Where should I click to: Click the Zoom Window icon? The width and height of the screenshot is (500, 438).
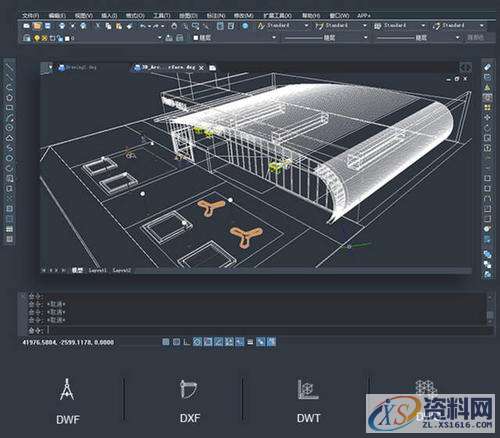tap(196, 26)
